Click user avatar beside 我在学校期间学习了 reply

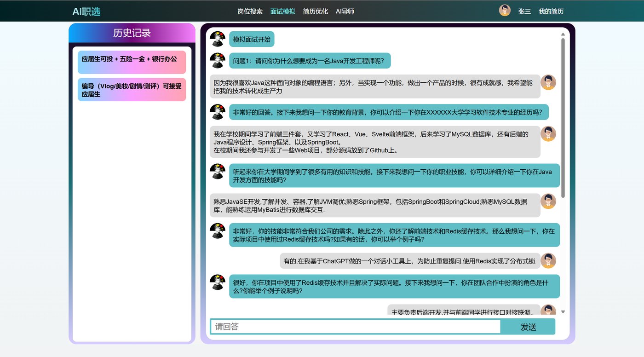point(548,134)
